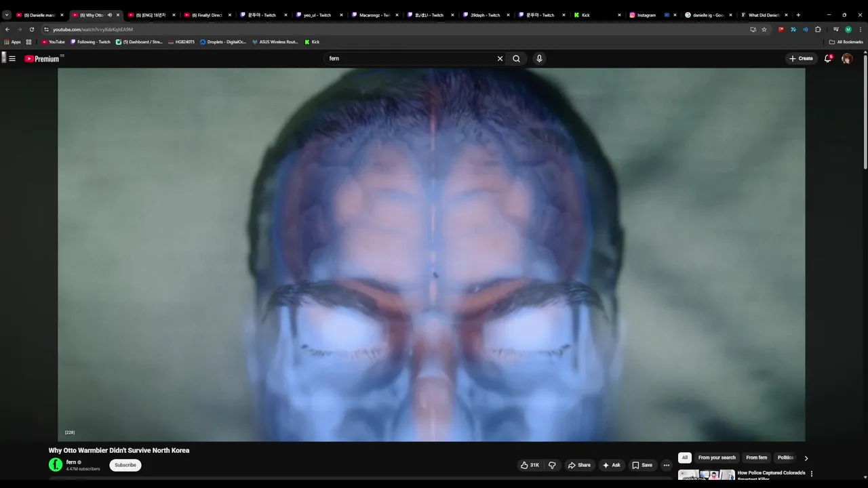868x488 pixels.
Task: Select the From fern chip
Action: tap(757, 457)
